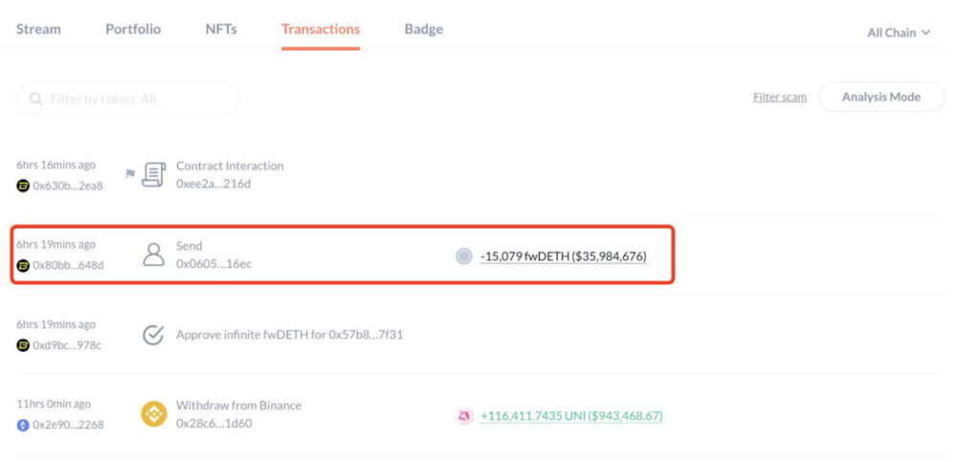Click chain icon next to 0x2e90...2268
Image resolution: width=980 pixels, height=462 pixels.
[23, 425]
